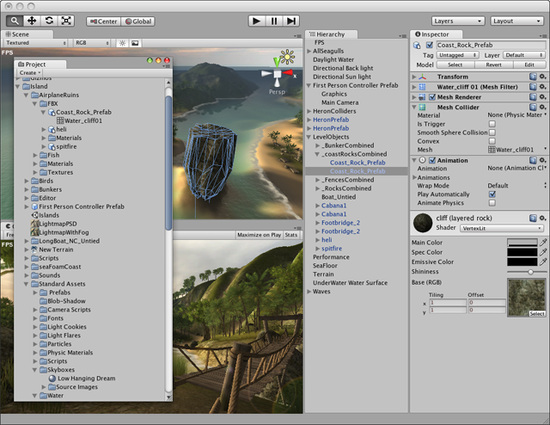Screen dimensions: 550x425
Task: Click the Tiling x input field
Action: click(448, 303)
